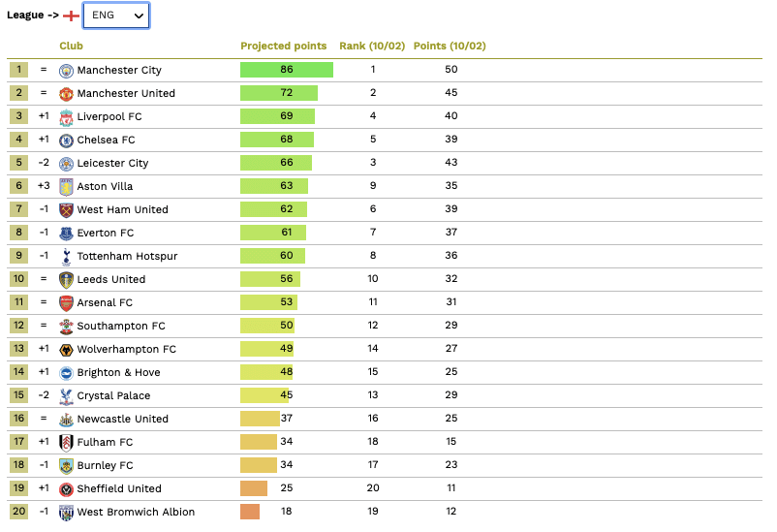Select the West Bromwich Albion club name

point(136,513)
